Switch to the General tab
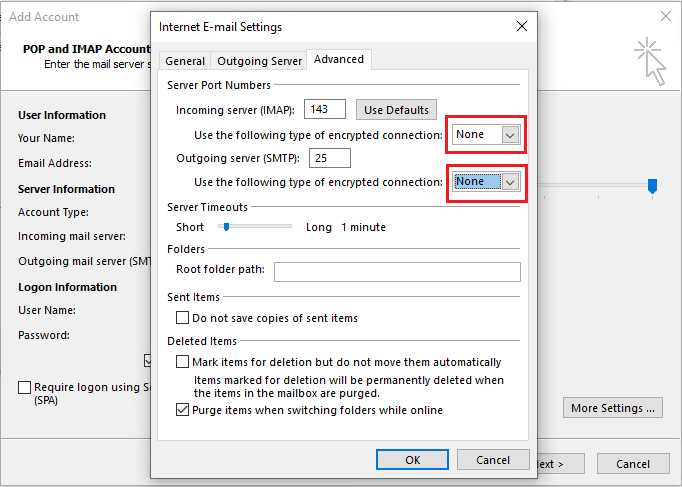 [185, 61]
